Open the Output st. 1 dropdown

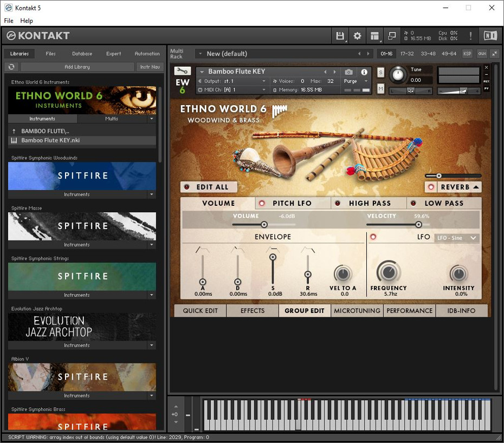point(232,81)
